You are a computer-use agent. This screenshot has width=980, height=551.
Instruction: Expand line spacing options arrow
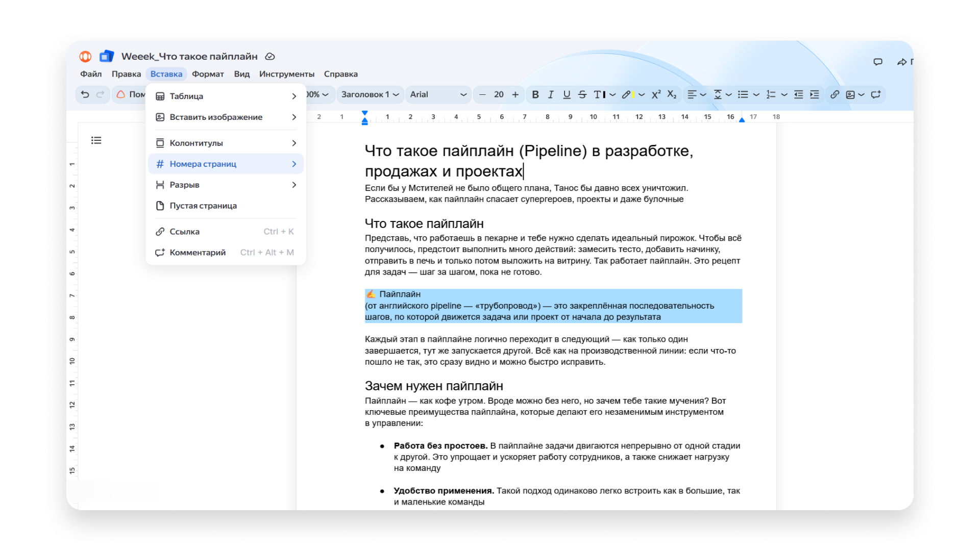729,95
